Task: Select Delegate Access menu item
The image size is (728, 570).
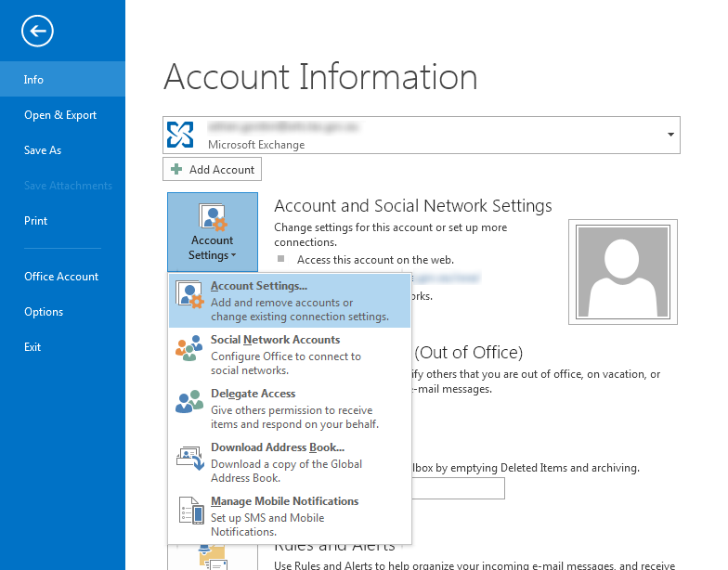Action: coord(290,408)
